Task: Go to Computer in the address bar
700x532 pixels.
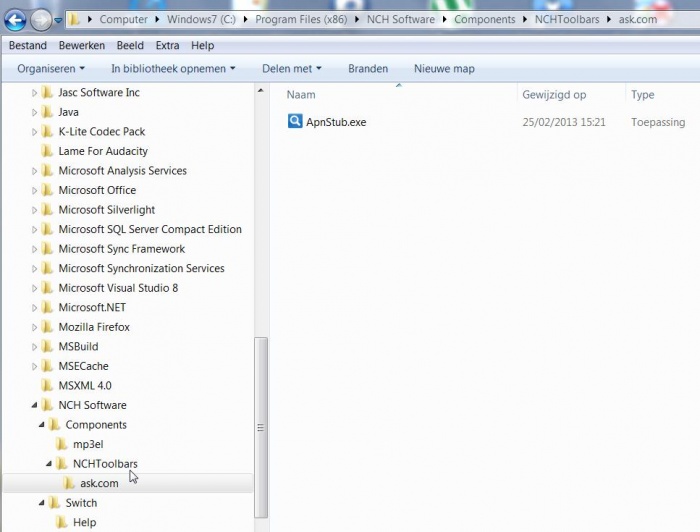Action: [123, 20]
